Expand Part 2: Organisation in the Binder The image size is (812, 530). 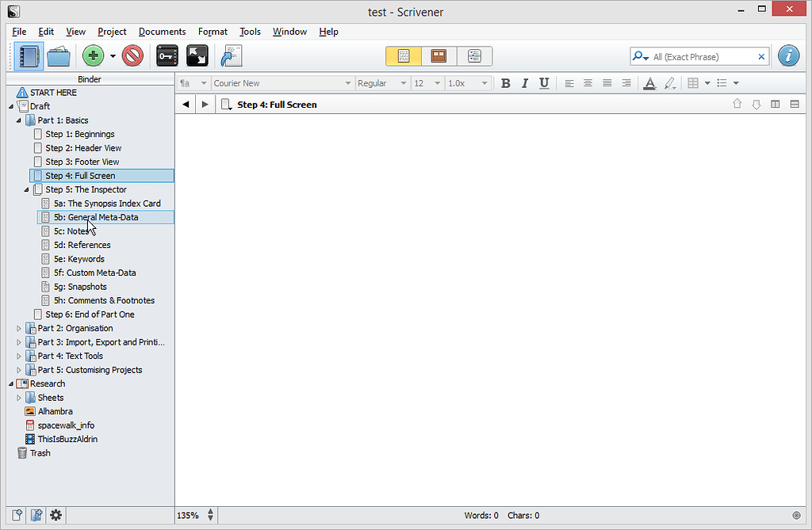click(18, 328)
